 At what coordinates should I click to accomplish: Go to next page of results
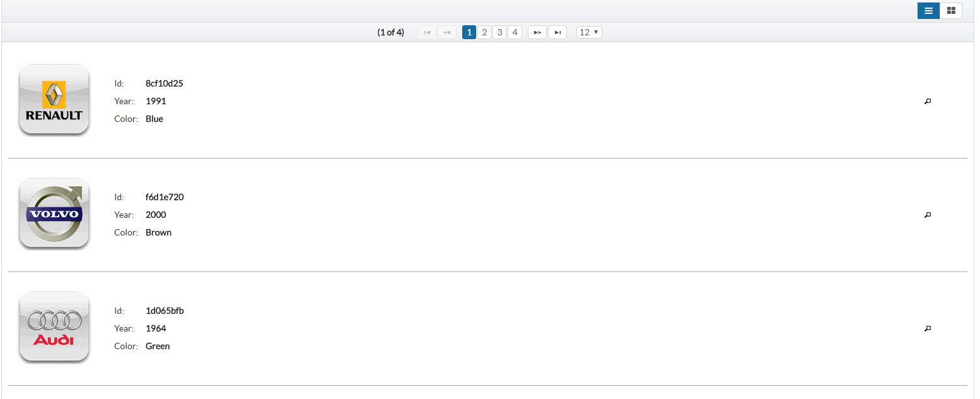537,32
